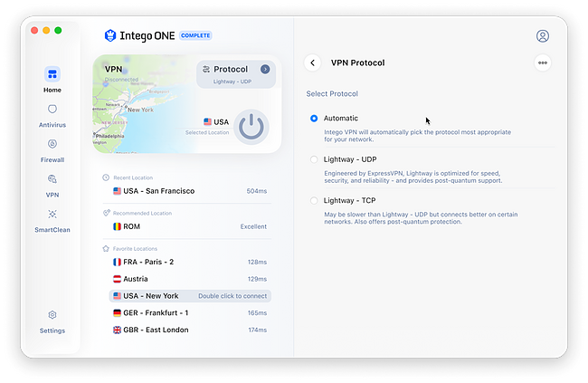Open the Antivirus shield icon

click(52, 109)
